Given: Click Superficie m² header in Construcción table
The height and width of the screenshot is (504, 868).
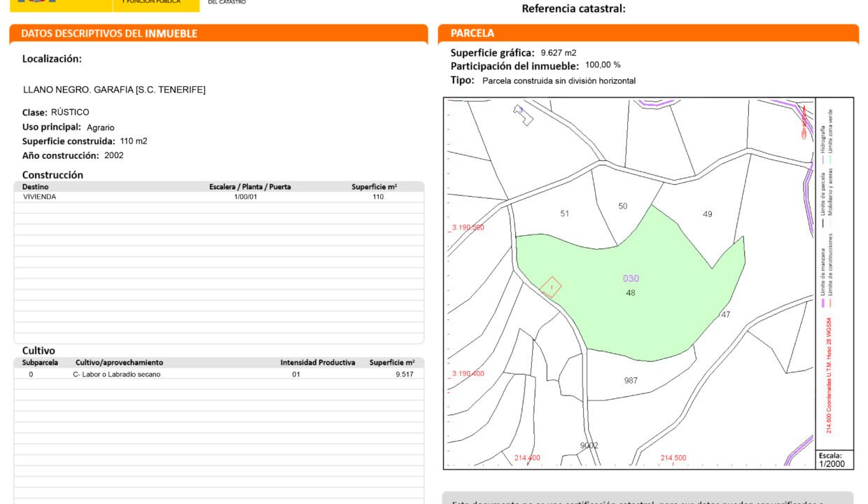Looking at the screenshot, I should click(374, 187).
